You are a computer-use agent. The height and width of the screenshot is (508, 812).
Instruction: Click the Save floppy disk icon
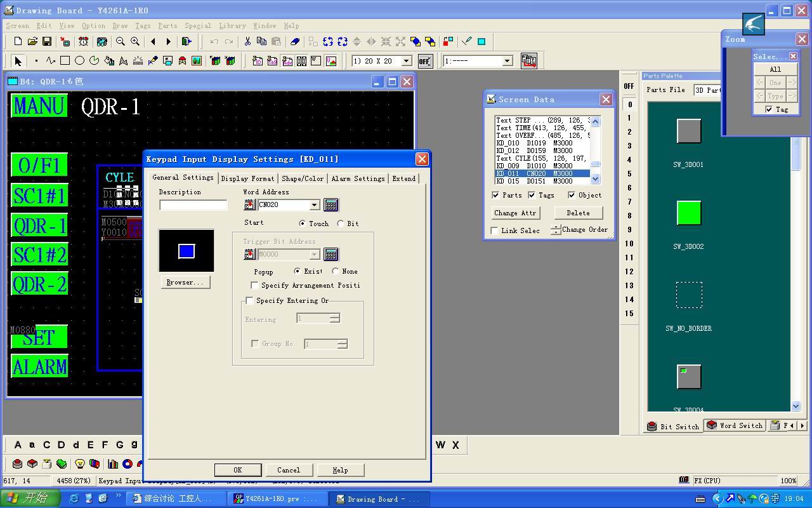pyautogui.click(x=47, y=41)
